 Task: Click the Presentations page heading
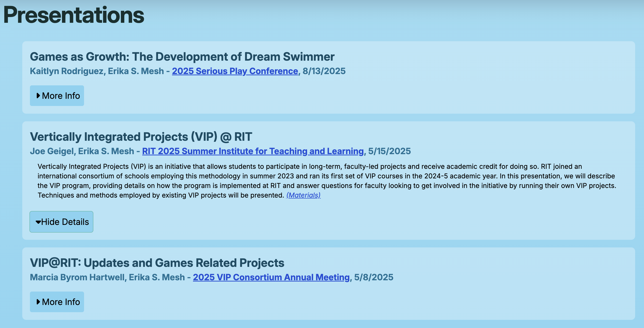(x=74, y=15)
